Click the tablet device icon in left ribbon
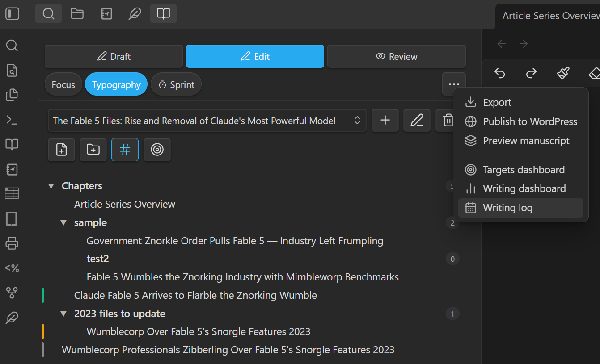The width and height of the screenshot is (600, 364). point(12,219)
